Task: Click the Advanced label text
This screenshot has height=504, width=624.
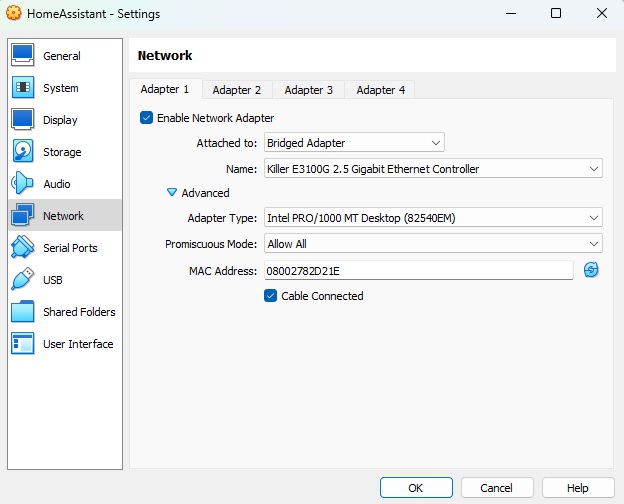Action: pyautogui.click(x=205, y=193)
